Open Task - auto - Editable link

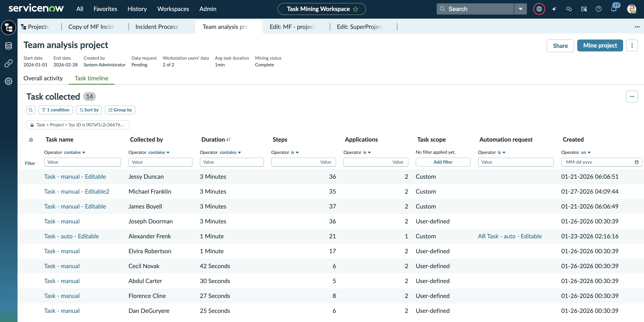pyautogui.click(x=71, y=236)
